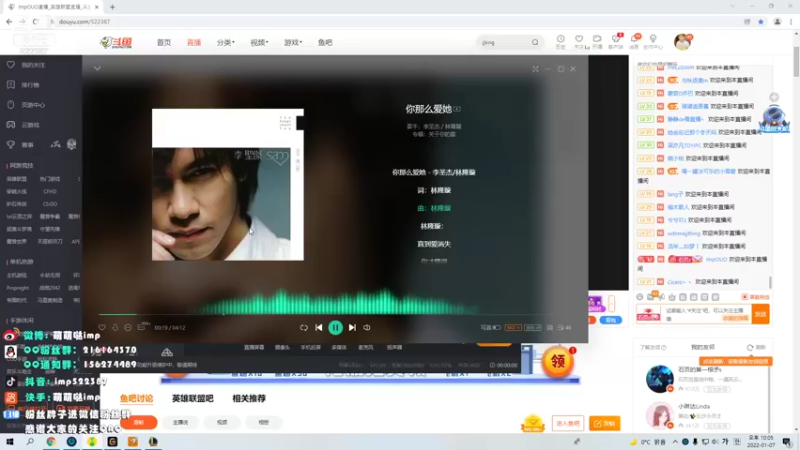800x450 pixels.
Task: Skip to the previous track in player
Action: 318,328
